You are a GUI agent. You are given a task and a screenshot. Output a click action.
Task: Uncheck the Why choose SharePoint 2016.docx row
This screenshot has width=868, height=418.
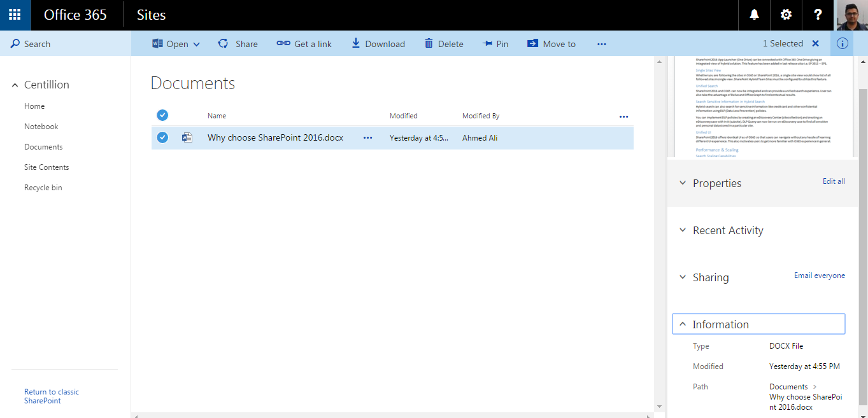(162, 137)
